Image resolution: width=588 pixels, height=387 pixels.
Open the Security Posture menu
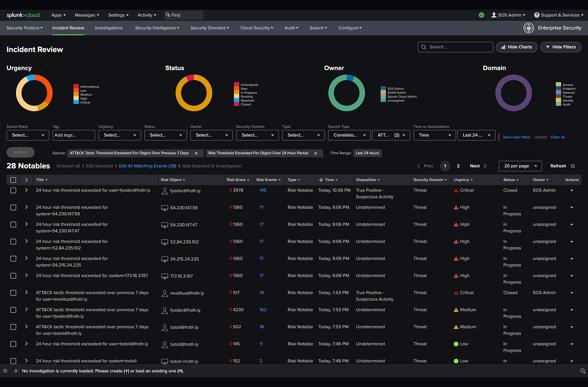pos(24,28)
